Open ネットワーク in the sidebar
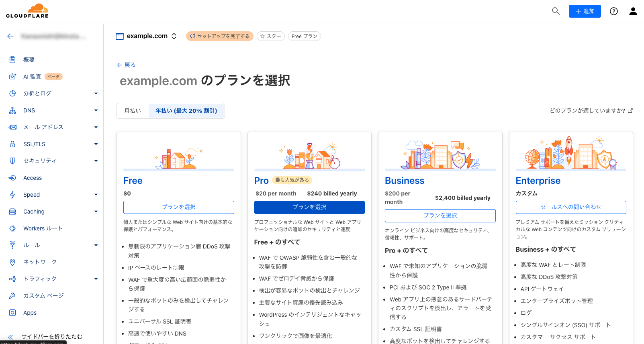Viewport: 644px width, 344px height. [x=40, y=262]
